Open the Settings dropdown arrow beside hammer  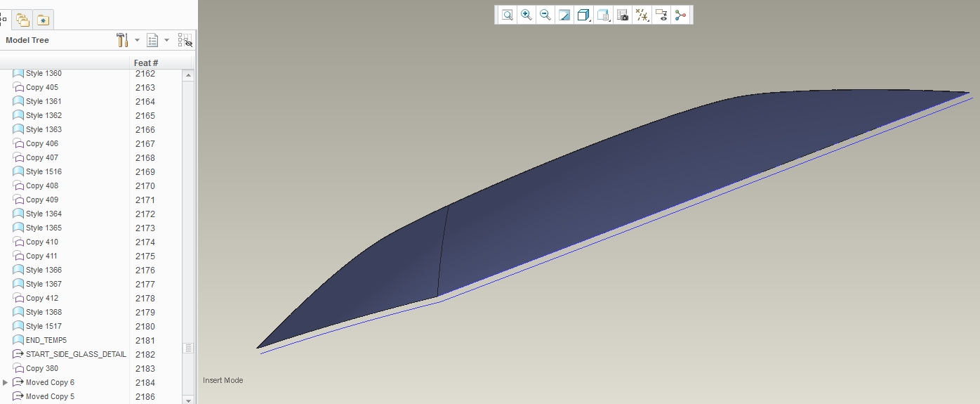tap(137, 40)
